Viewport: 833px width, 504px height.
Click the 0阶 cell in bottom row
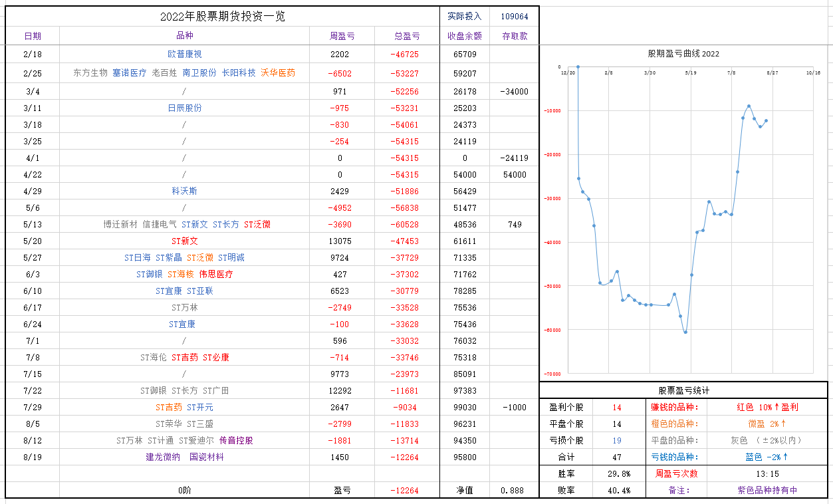184,491
